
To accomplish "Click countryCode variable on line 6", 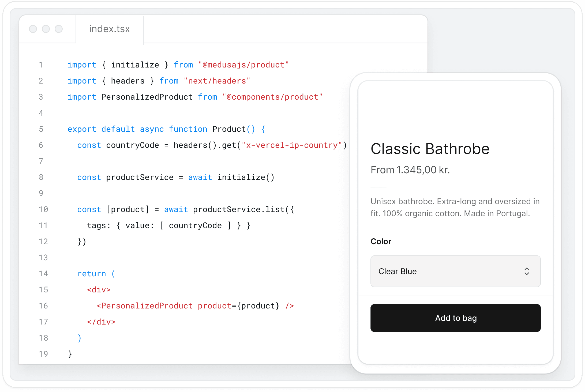I will [133, 145].
